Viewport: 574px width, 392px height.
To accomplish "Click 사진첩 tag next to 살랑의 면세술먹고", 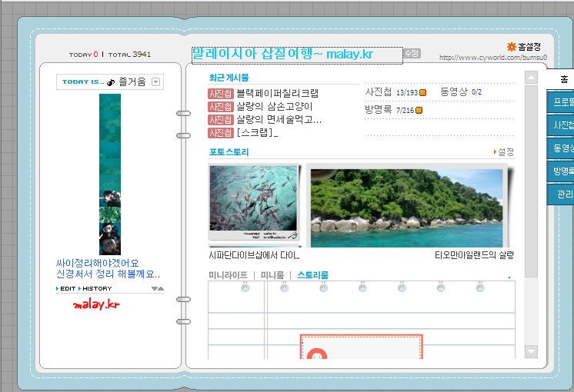I will tap(220, 120).
